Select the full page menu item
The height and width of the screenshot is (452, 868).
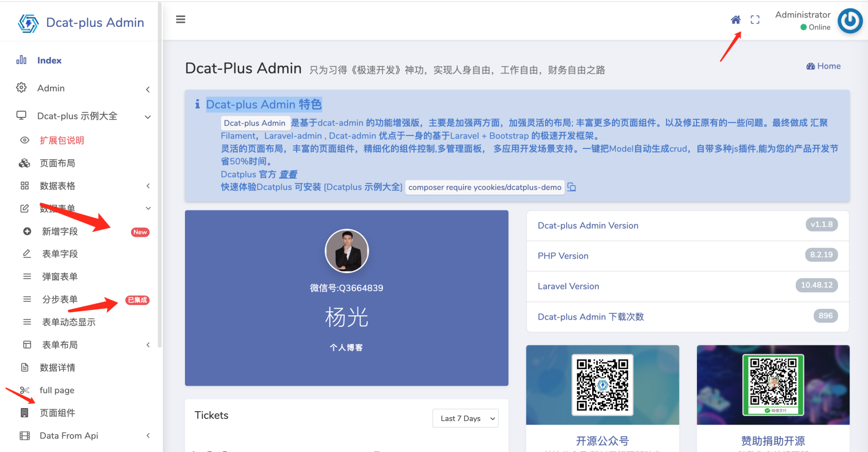pos(57,390)
